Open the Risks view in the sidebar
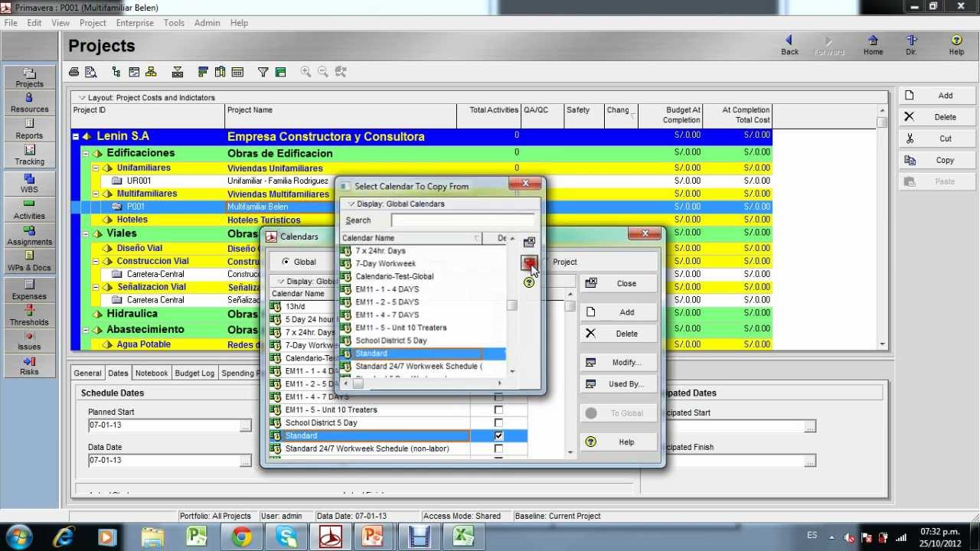 (x=29, y=365)
